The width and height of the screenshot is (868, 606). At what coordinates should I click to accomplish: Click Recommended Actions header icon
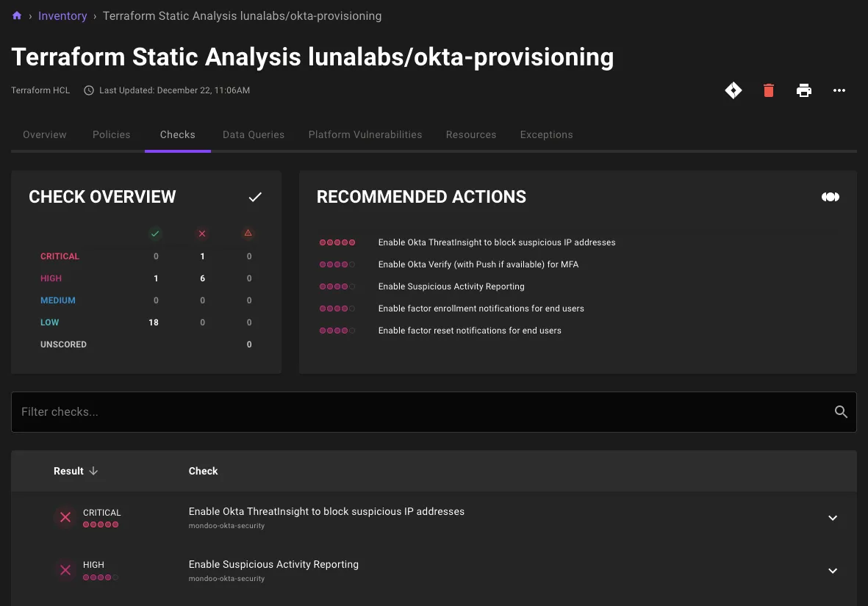831,197
